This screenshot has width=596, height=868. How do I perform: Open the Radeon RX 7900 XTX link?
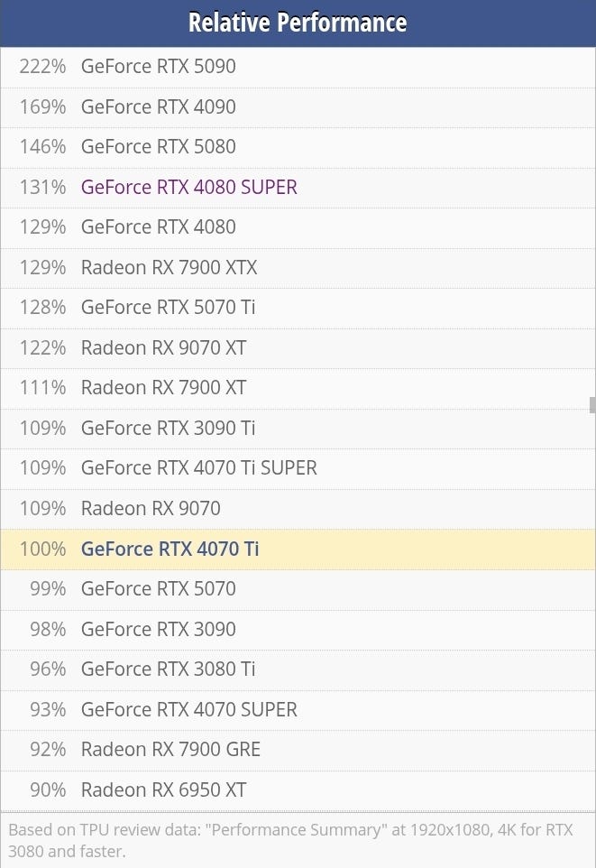pyautogui.click(x=169, y=267)
